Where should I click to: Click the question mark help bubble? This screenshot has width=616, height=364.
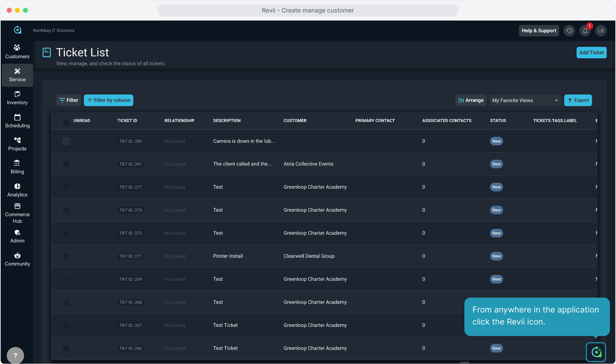(15, 355)
